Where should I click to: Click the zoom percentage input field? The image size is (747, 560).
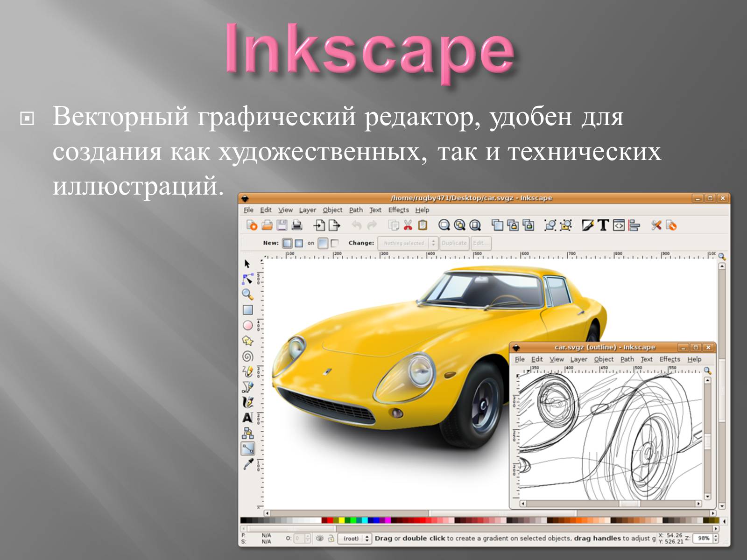(x=703, y=538)
